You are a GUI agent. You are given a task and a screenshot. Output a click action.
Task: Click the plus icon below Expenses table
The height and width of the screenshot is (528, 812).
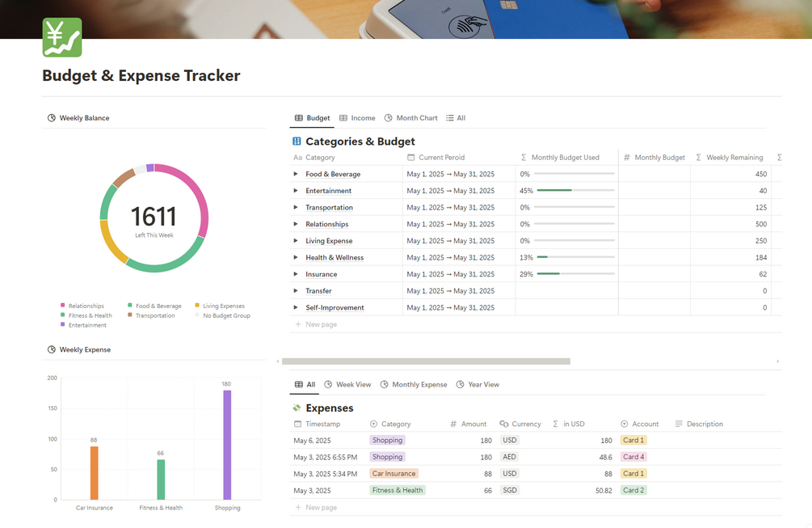(x=298, y=507)
